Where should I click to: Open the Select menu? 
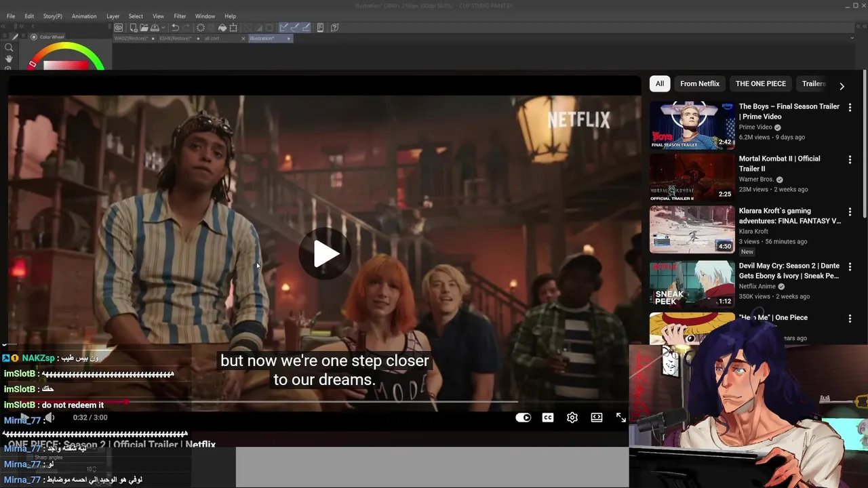pyautogui.click(x=136, y=16)
